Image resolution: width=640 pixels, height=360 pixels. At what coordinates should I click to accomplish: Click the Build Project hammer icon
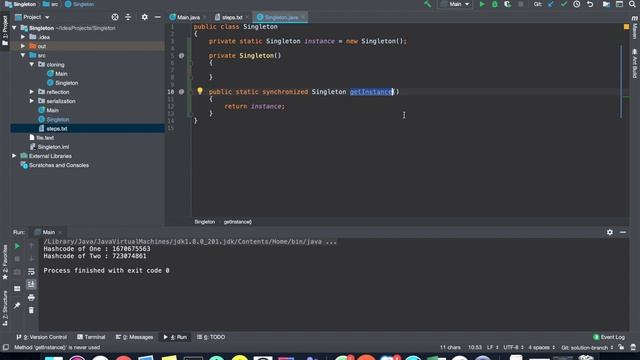pyautogui.click(x=428, y=4)
